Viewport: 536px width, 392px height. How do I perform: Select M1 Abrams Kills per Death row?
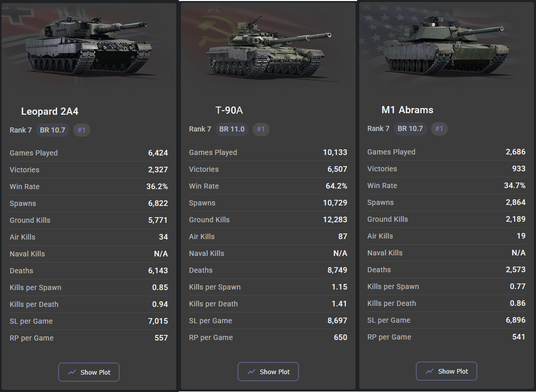point(446,303)
